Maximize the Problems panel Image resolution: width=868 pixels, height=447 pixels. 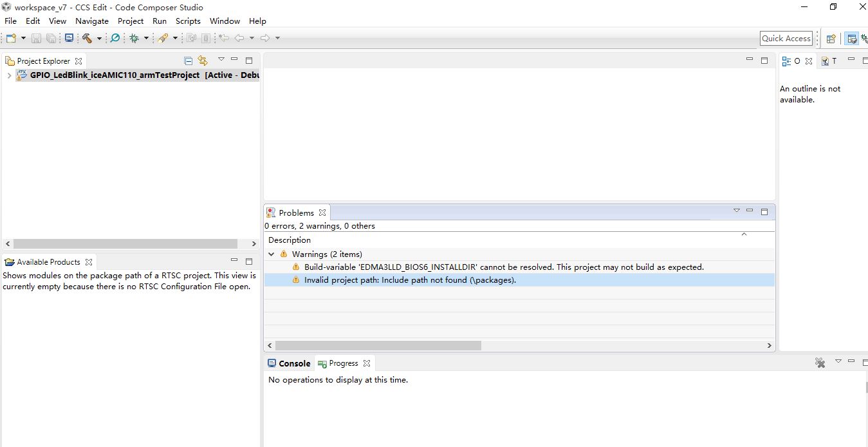click(x=764, y=211)
